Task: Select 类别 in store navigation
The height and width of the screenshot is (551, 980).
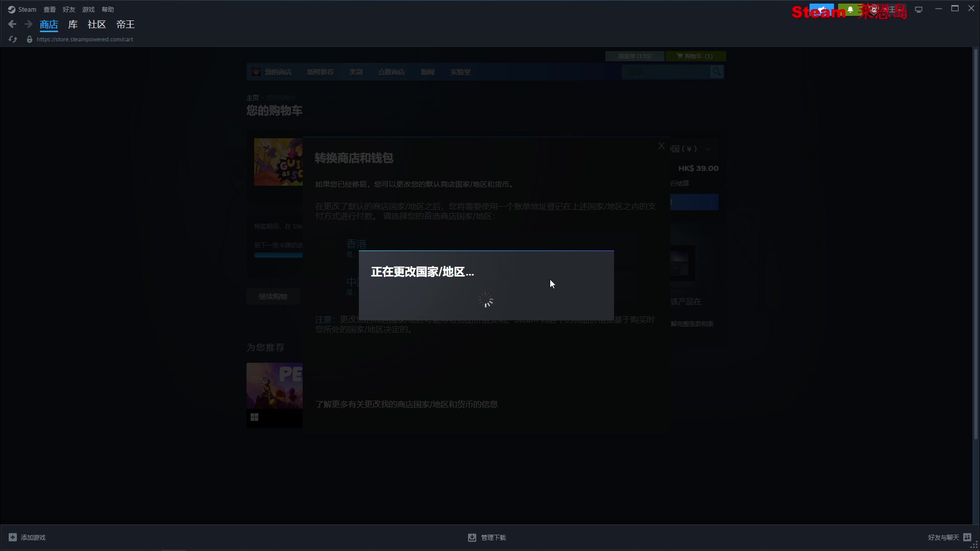Action: 356,72
